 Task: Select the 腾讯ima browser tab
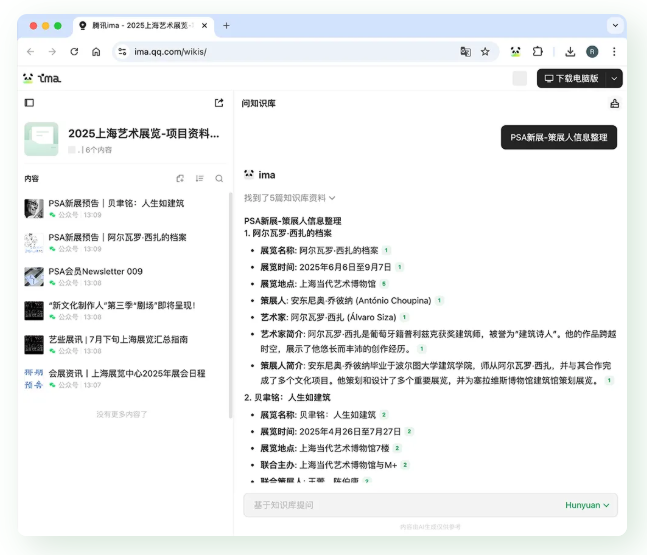pos(140,25)
